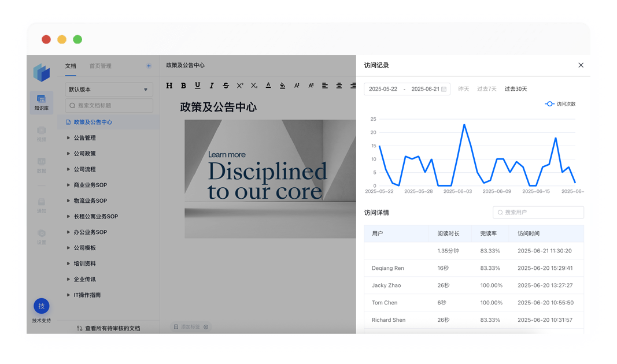
Task: Toggle 访问次数 legend series
Action: (560, 104)
